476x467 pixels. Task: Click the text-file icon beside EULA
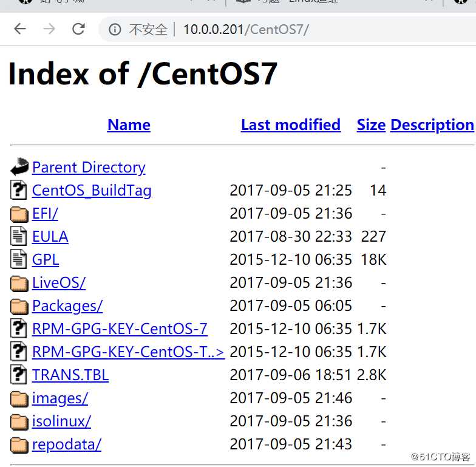(x=18, y=236)
